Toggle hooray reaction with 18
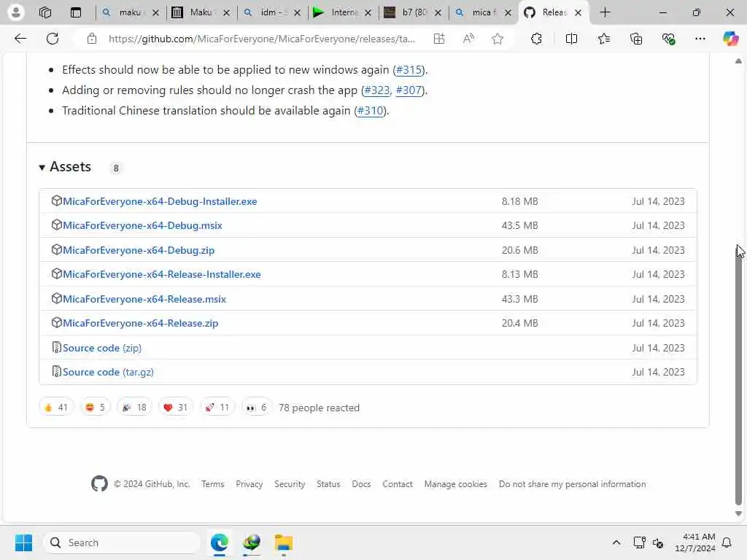 tap(134, 407)
